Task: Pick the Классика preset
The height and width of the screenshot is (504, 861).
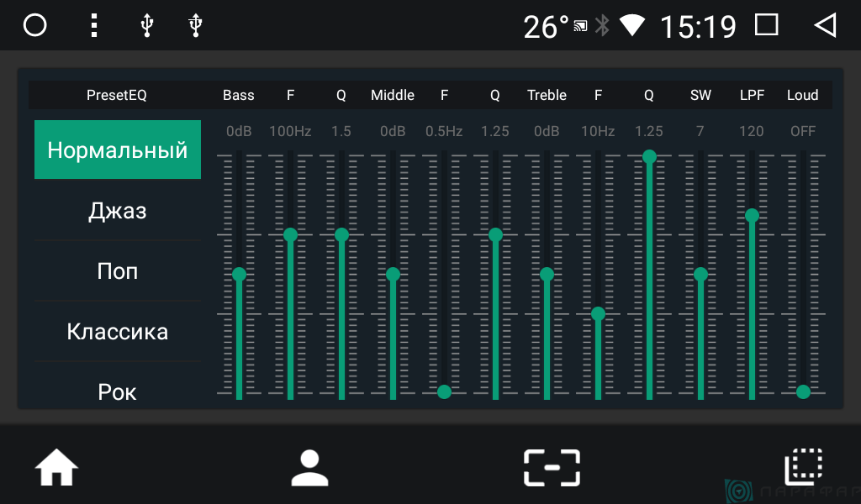Action: tap(118, 332)
